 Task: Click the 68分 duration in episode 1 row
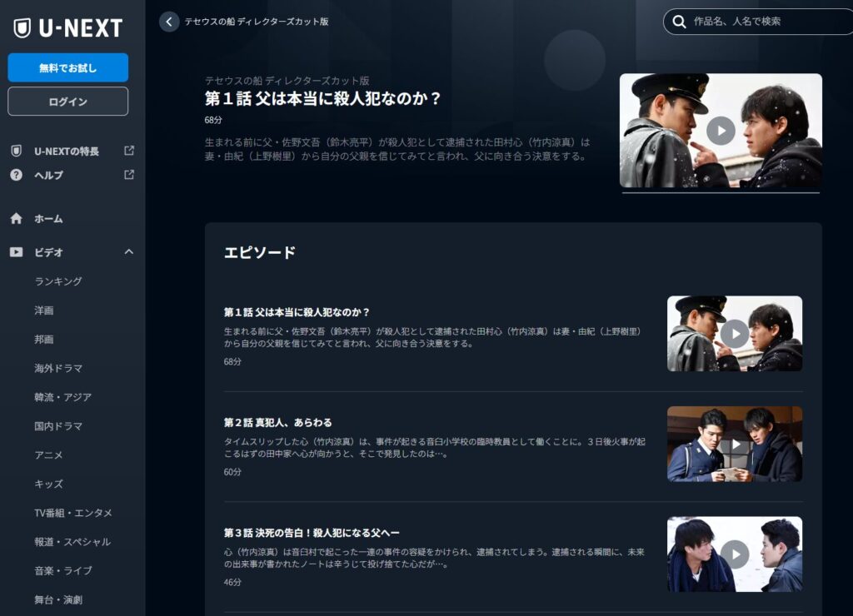232,361
